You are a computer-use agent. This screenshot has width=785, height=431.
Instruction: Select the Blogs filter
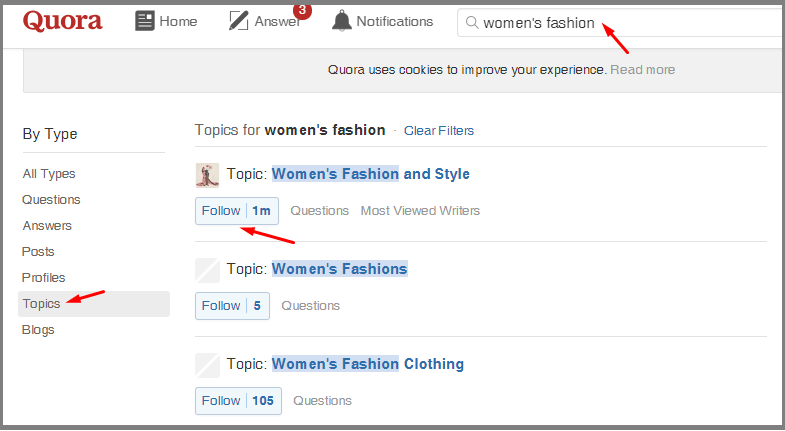38,330
